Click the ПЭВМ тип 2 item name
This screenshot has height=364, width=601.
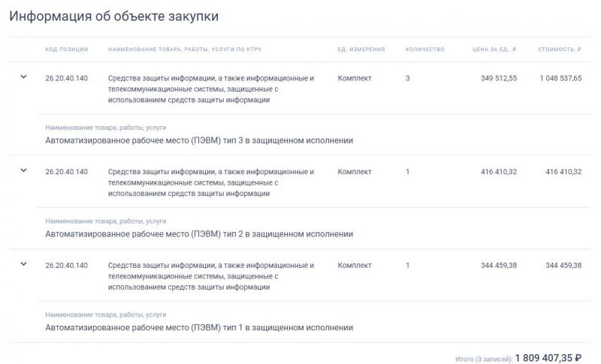199,234
